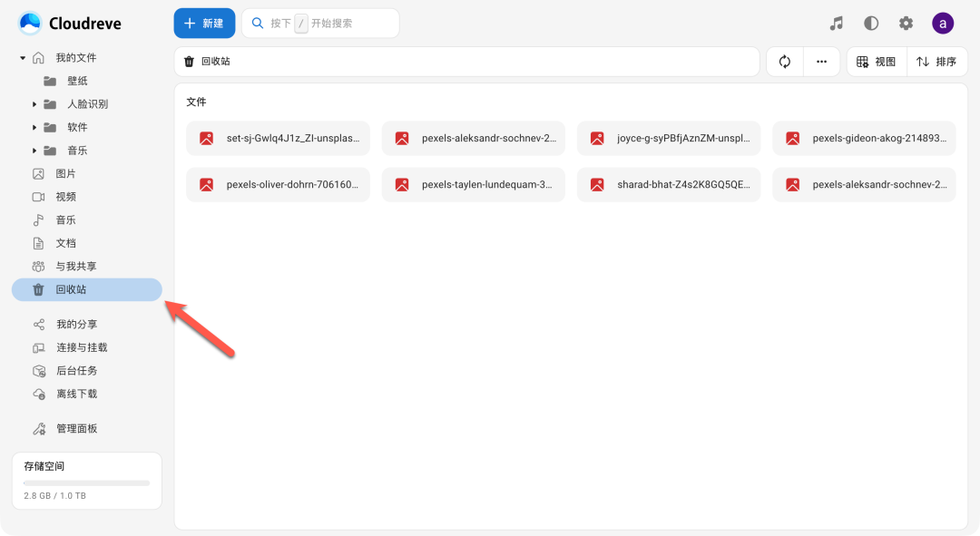Open settings gear icon
Viewport: 980px width, 536px height.
(x=906, y=24)
